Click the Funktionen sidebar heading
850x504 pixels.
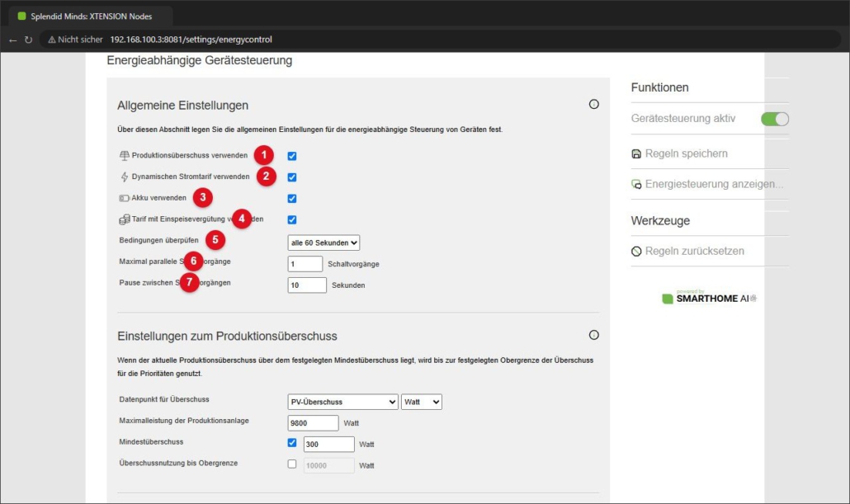point(659,87)
